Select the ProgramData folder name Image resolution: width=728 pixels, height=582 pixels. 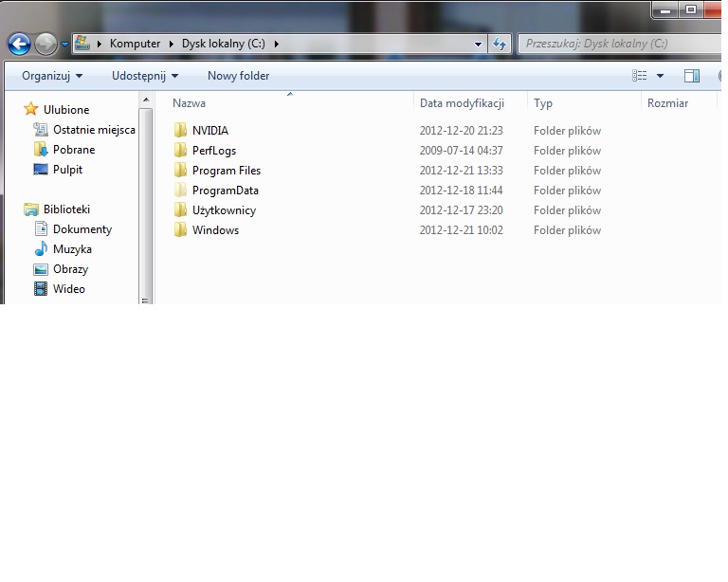pyautogui.click(x=226, y=191)
